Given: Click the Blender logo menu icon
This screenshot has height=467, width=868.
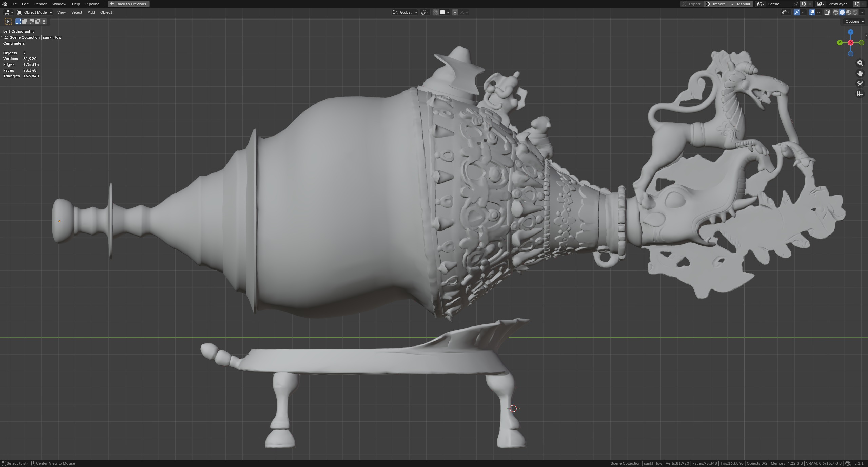Looking at the screenshot, I should (x=5, y=4).
